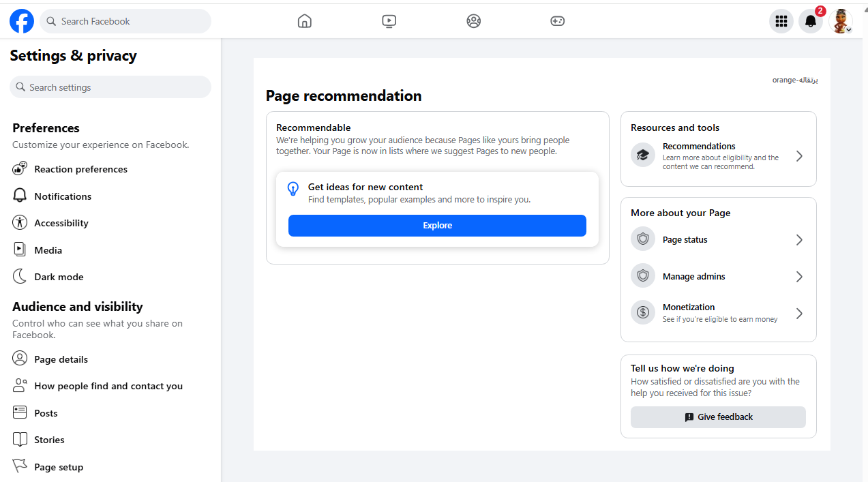Open Dark mode settings
The image size is (868, 482).
coord(59,277)
